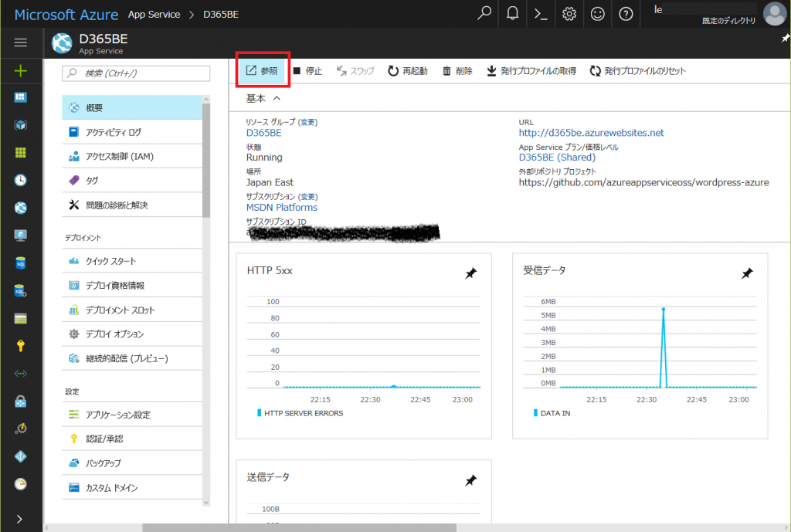Select 認証/承認 menu item
This screenshot has width=791, height=532.
point(132,439)
